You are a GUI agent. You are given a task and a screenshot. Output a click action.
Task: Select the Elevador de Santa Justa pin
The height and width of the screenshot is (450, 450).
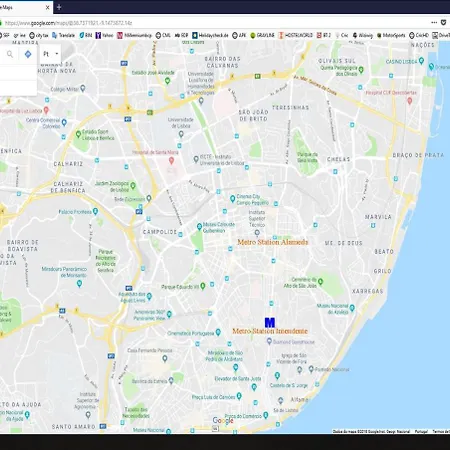254,387
